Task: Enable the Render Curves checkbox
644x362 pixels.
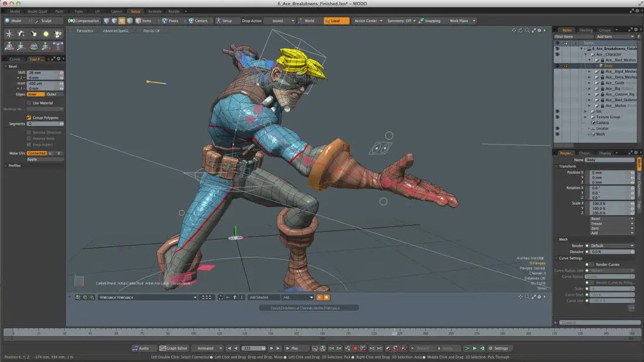Action: (x=592, y=265)
